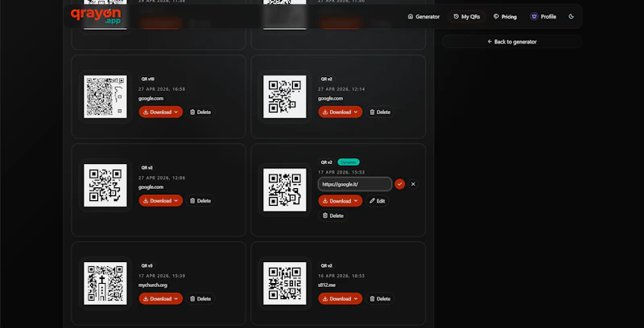Click the date 27 APR 2026, 16:58
This screenshot has width=644, height=328.
tap(162, 89)
